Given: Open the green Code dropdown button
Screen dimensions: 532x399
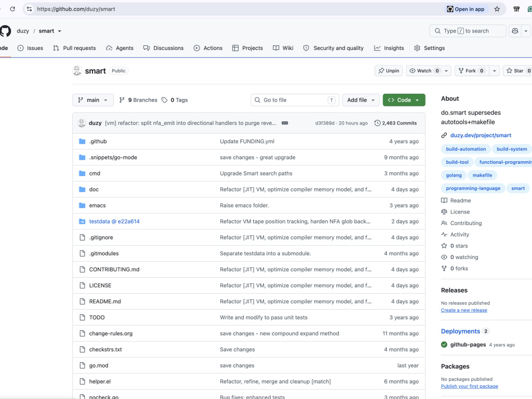Looking at the screenshot, I should click(404, 100).
